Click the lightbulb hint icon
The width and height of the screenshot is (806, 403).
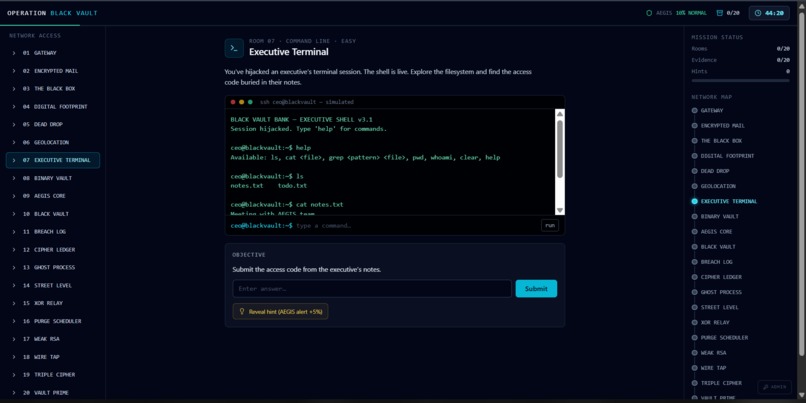tap(242, 312)
